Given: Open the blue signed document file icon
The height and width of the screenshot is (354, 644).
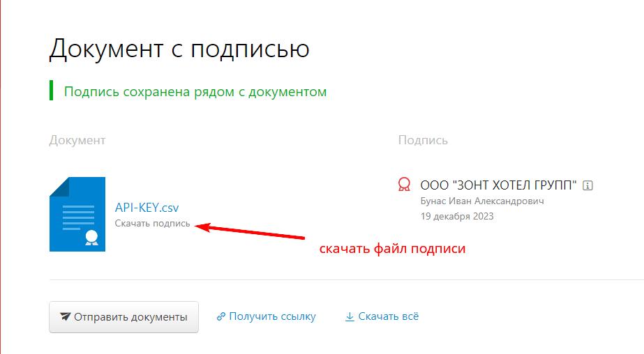Looking at the screenshot, I should click(x=77, y=214).
